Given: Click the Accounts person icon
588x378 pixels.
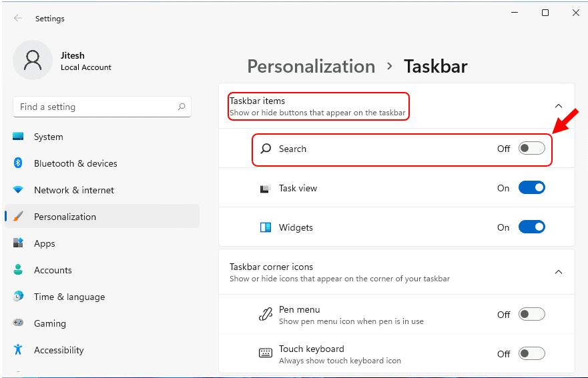Looking at the screenshot, I should pos(17,269).
